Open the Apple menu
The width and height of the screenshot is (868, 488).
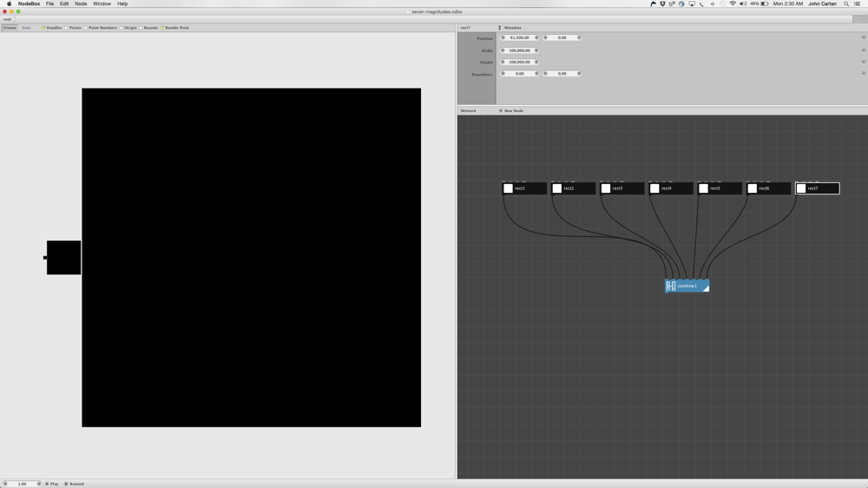[x=9, y=3]
